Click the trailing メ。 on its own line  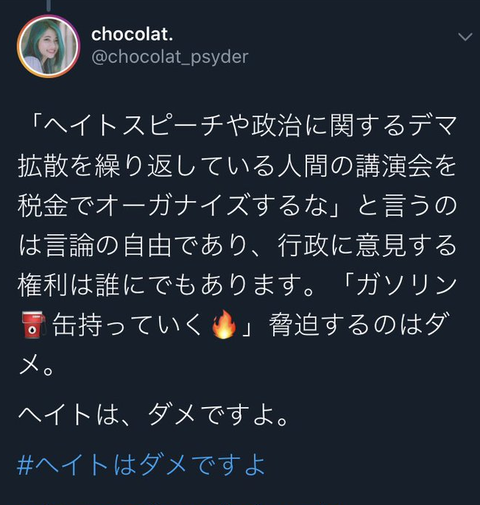(37, 365)
